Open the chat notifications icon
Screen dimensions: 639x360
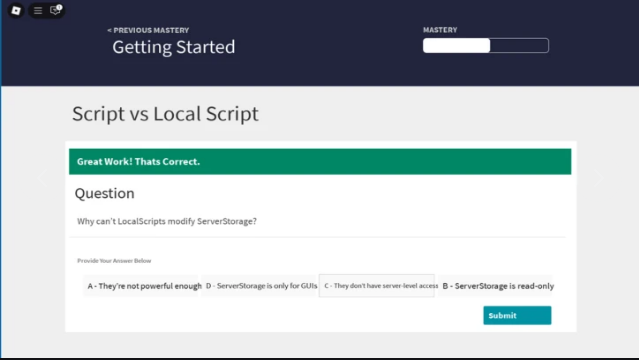55,10
